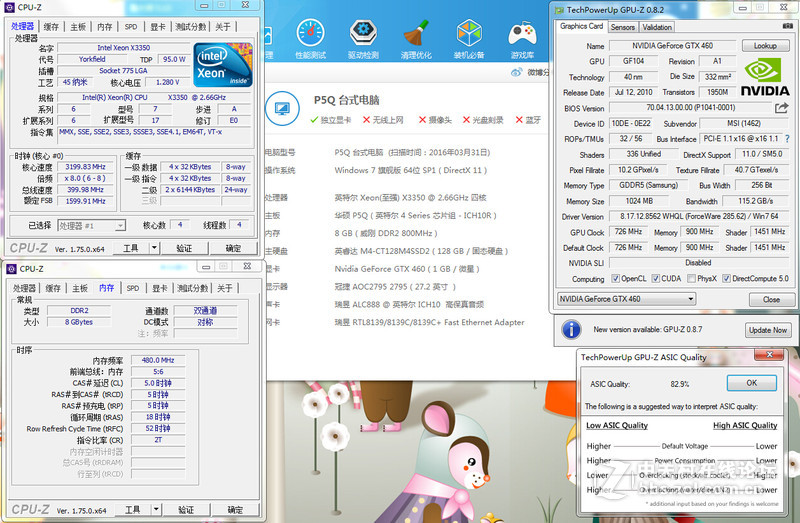800x523 pixels.
Task: Click the Driver Version field in GPU-Z
Action: (x=699, y=216)
